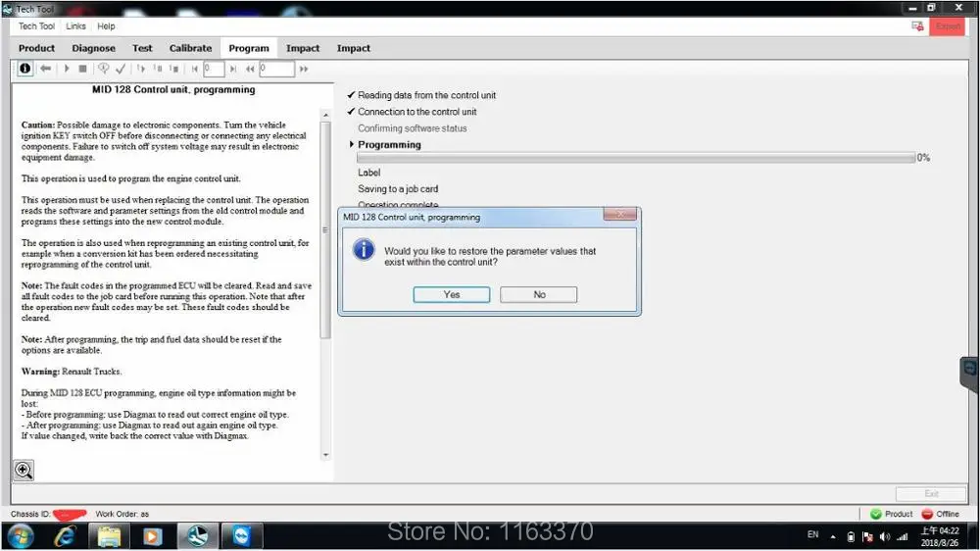Click the back arrow toolbar icon
This screenshot has width=980, height=551.
click(x=46, y=69)
